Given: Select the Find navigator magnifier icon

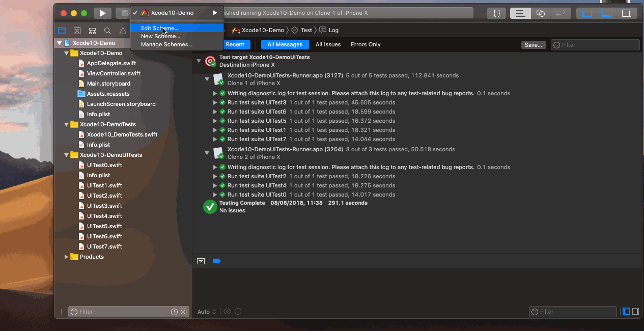Looking at the screenshot, I should coord(107,31).
